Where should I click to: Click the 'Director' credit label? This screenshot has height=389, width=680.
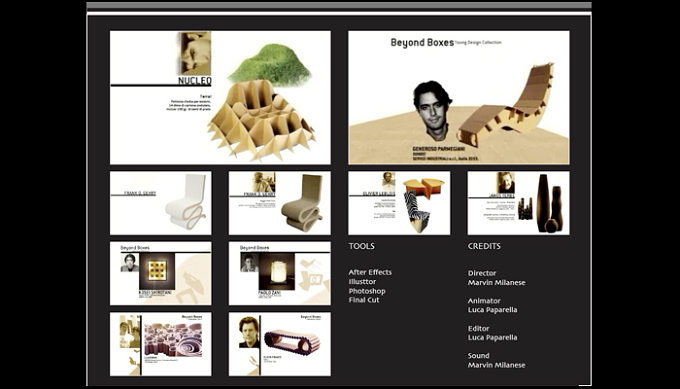(x=482, y=273)
